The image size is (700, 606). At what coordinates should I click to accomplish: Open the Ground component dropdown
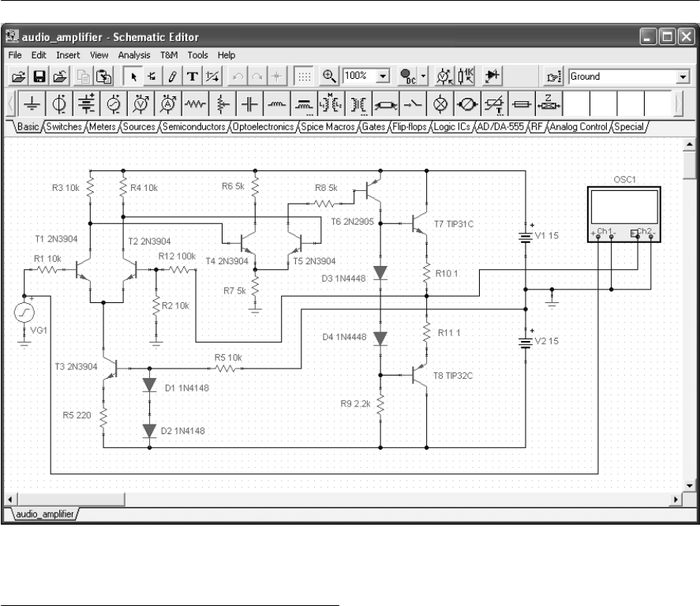pyautogui.click(x=683, y=77)
